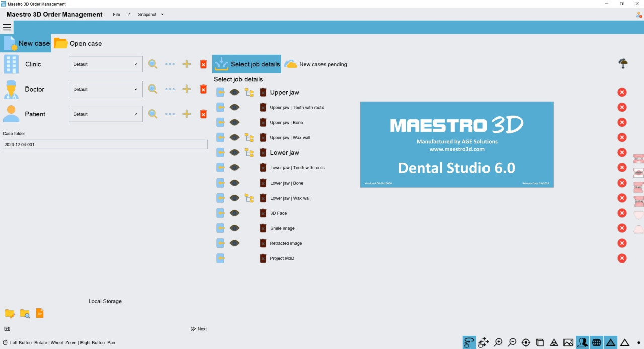Open more options for Doctor row
This screenshot has width=644, height=349.
pos(170,89)
